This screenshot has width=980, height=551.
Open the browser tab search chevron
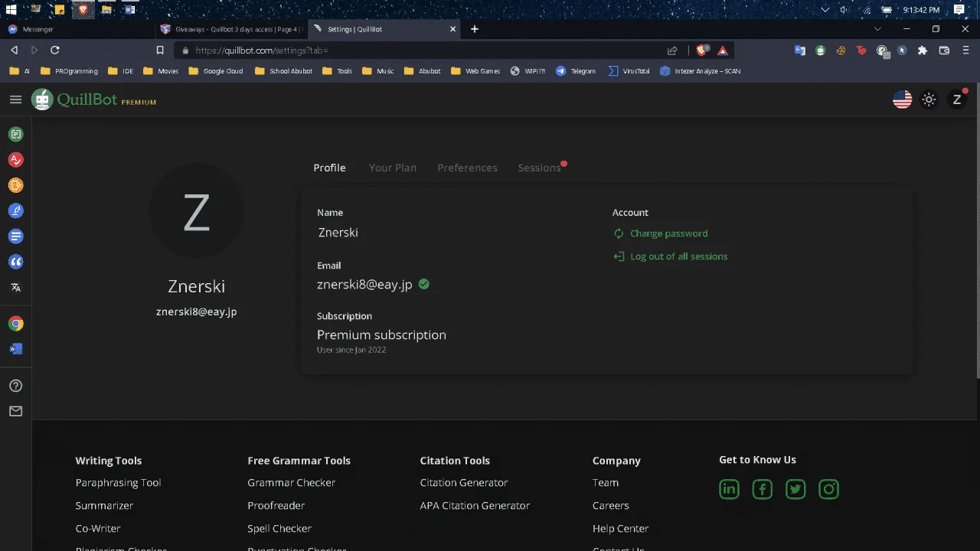(x=877, y=29)
